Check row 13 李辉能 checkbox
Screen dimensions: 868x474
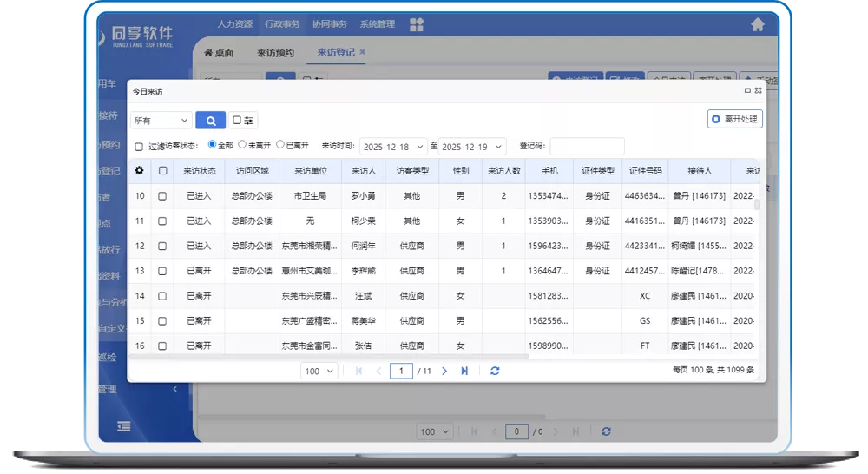click(x=162, y=272)
